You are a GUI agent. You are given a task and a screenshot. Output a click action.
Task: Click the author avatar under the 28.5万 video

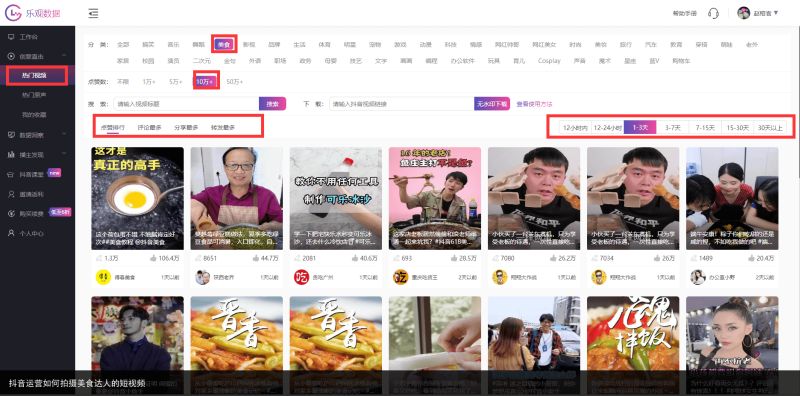(x=401, y=277)
